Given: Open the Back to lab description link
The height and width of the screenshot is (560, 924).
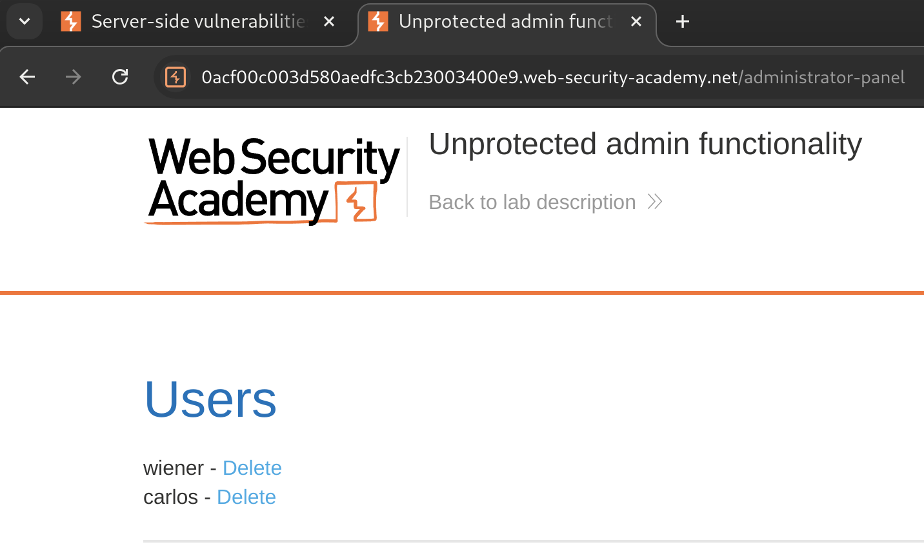Looking at the screenshot, I should coord(532,202).
